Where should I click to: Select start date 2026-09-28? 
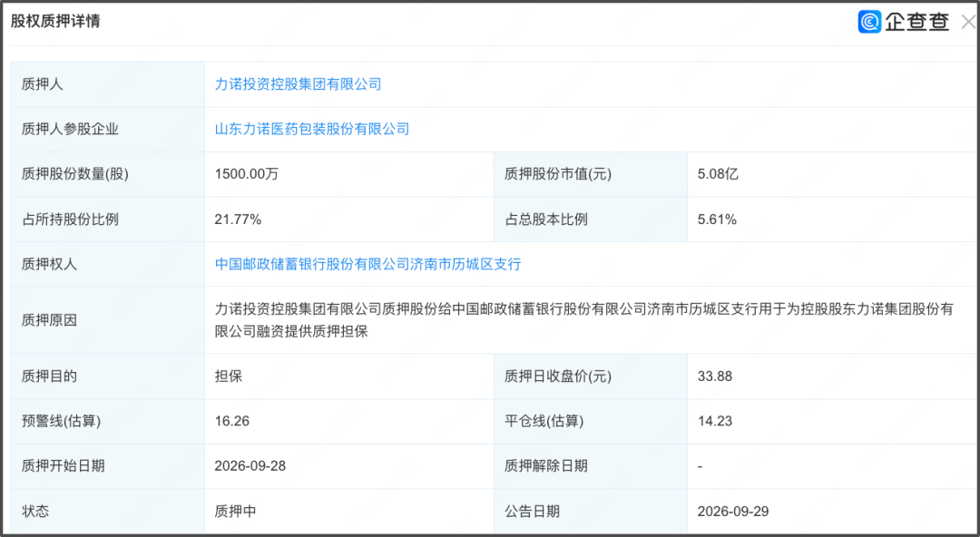pyautogui.click(x=250, y=465)
